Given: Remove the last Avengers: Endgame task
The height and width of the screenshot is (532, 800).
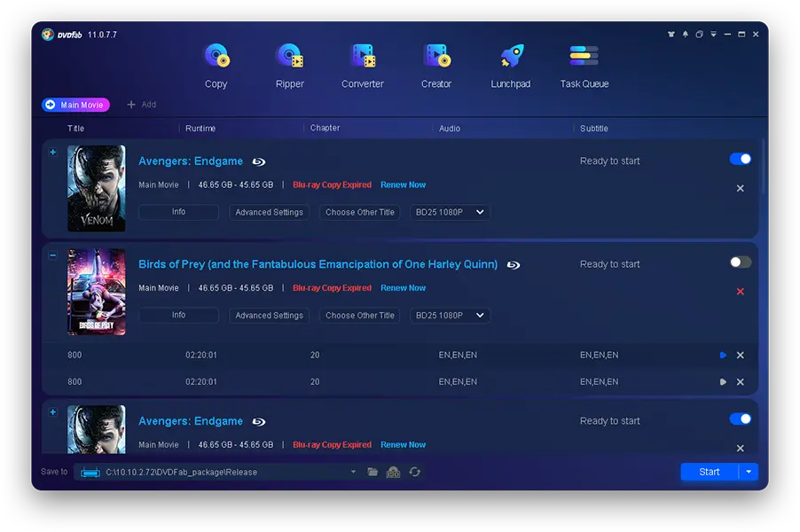Looking at the screenshot, I should 741,448.
